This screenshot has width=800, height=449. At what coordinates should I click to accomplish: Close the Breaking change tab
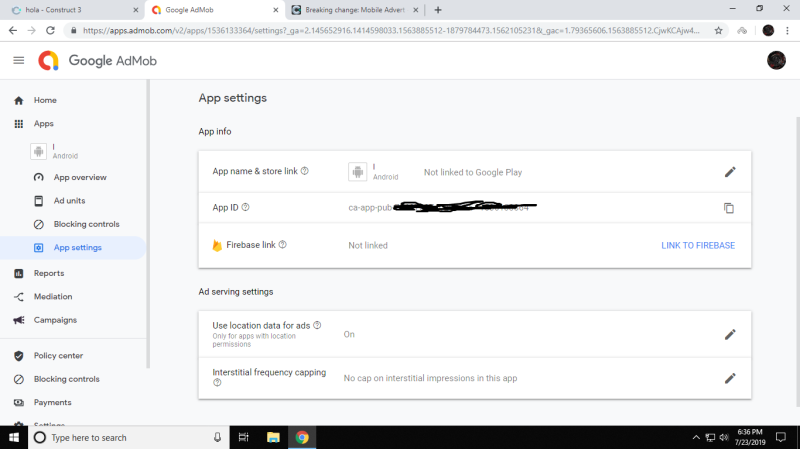pyautogui.click(x=415, y=10)
